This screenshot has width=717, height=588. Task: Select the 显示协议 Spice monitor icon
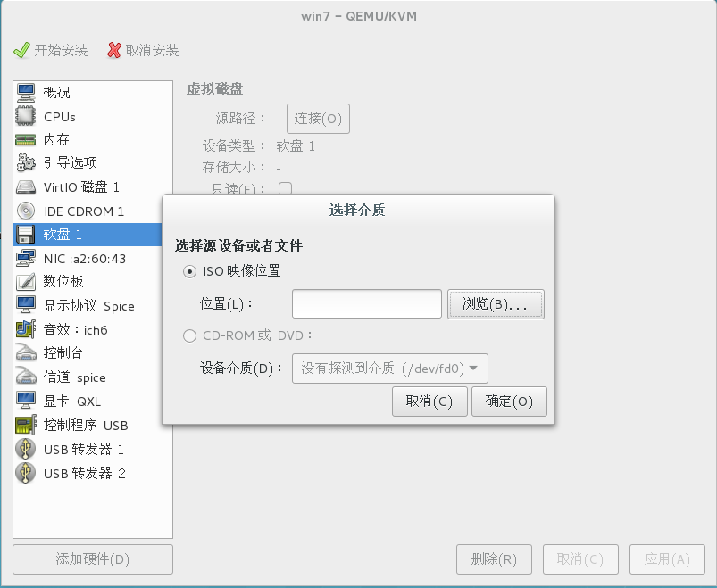pyautogui.click(x=26, y=305)
